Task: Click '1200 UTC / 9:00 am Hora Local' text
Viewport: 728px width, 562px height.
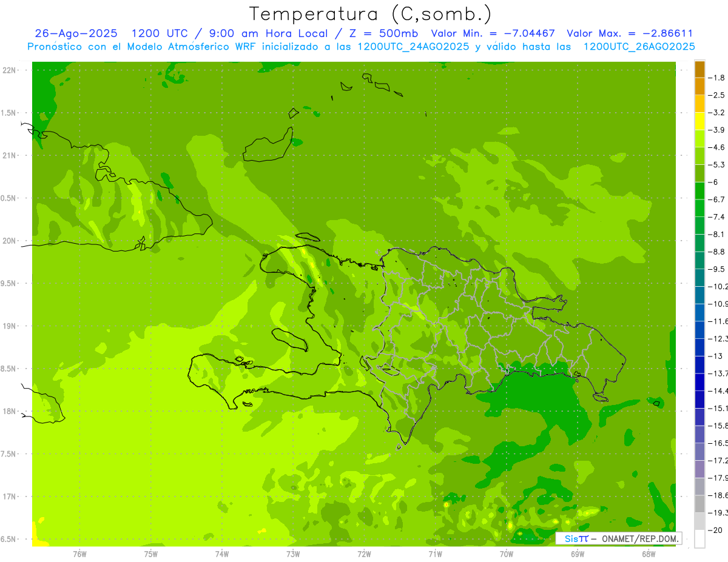Action: [229, 33]
